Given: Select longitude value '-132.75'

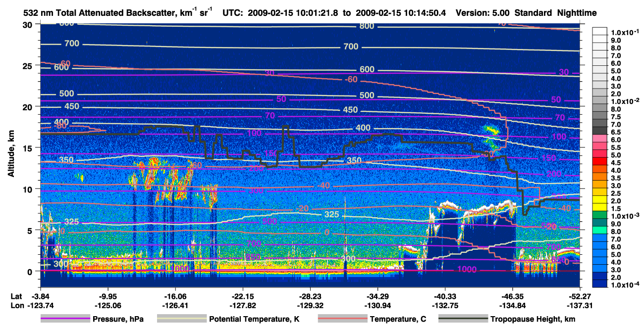Looking at the screenshot, I should (445, 305).
